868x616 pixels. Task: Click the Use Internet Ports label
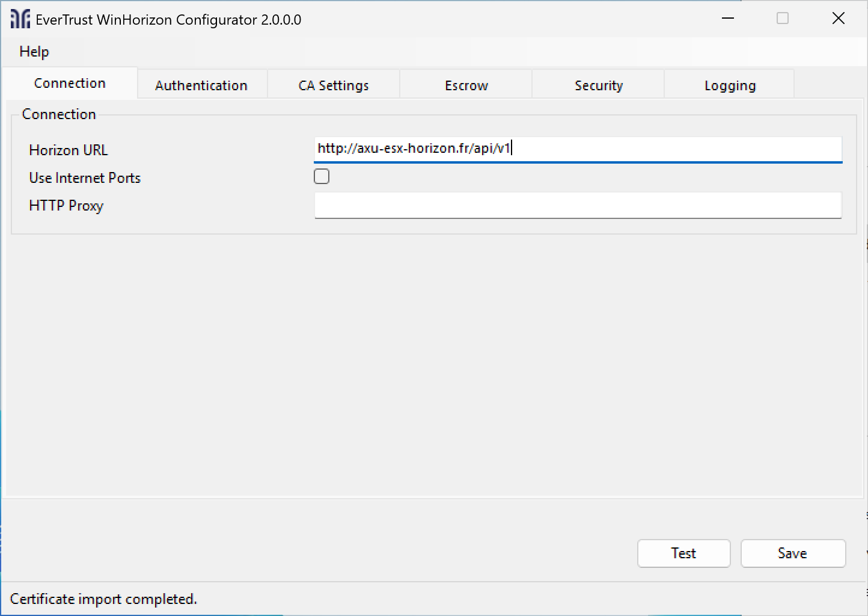click(x=84, y=177)
